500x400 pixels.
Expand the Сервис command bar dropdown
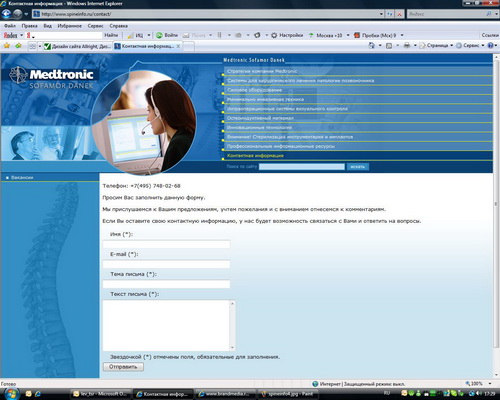(483, 45)
